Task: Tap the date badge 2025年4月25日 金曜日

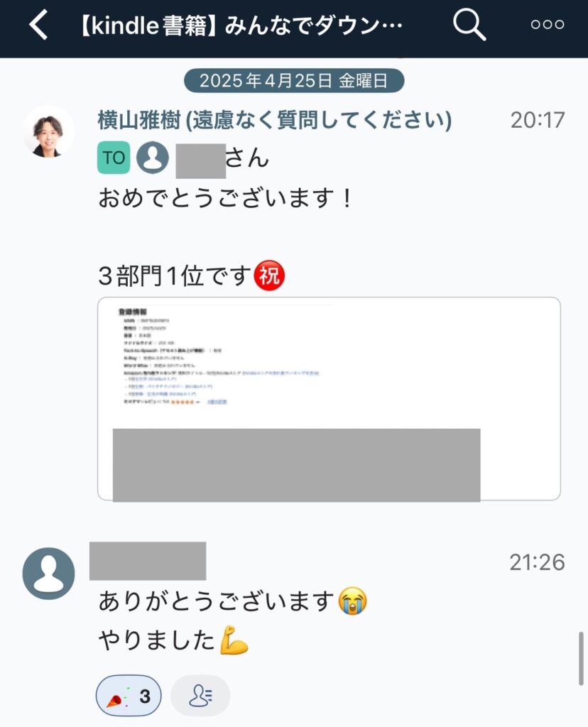Action: tap(294, 81)
